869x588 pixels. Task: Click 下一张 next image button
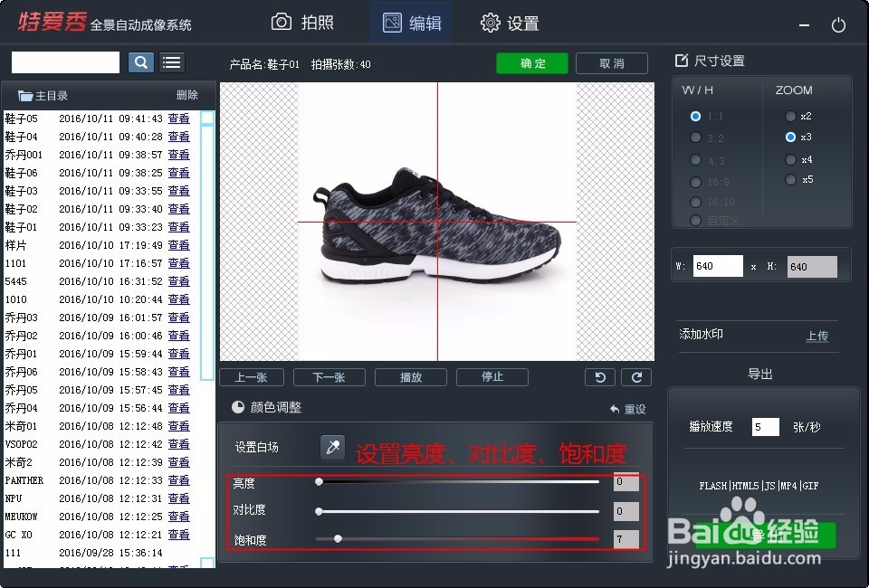tap(329, 377)
